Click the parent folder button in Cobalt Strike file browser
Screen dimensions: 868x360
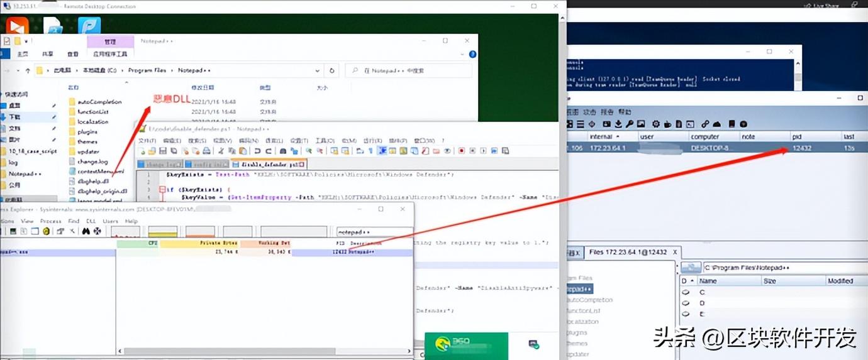(x=692, y=268)
